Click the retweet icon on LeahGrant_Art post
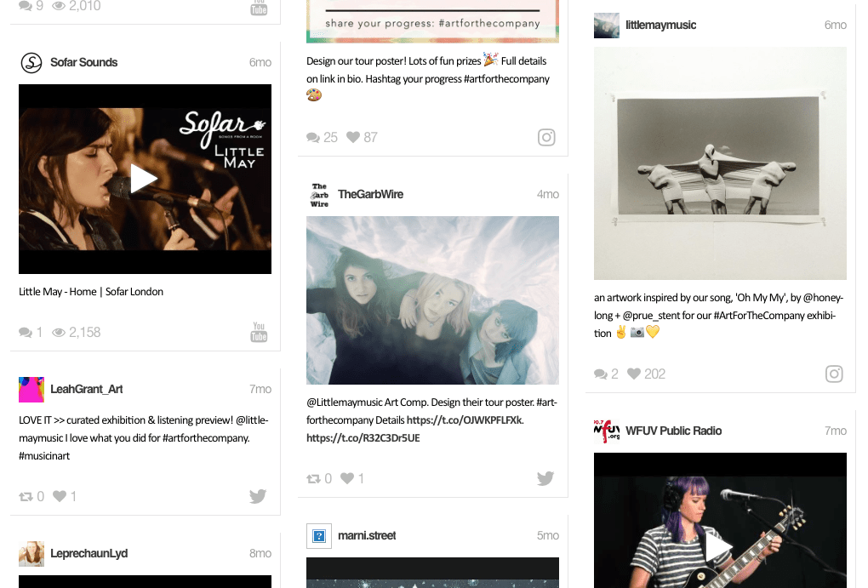 (26, 496)
